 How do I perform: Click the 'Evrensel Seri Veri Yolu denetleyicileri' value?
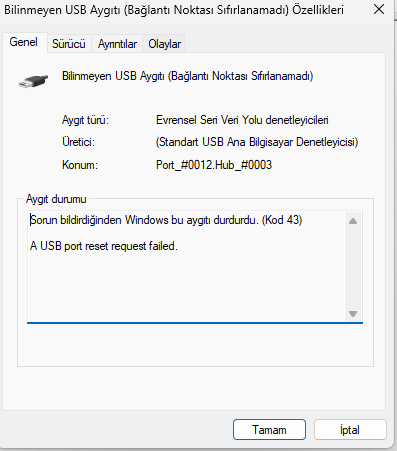(242, 120)
